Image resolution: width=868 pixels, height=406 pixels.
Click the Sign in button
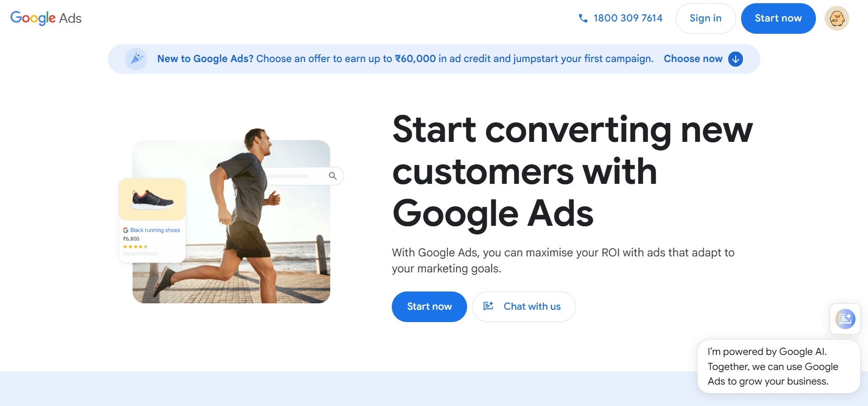coord(705,18)
